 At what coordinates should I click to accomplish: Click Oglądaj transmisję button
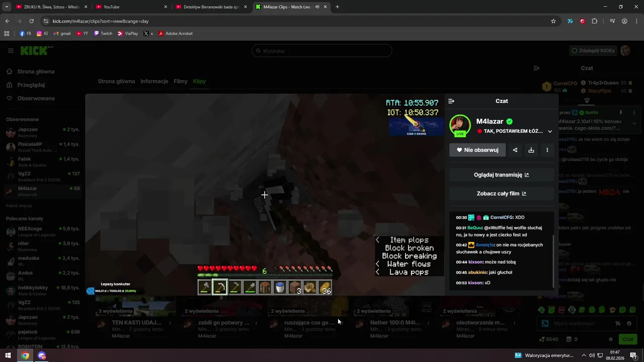tap(502, 175)
